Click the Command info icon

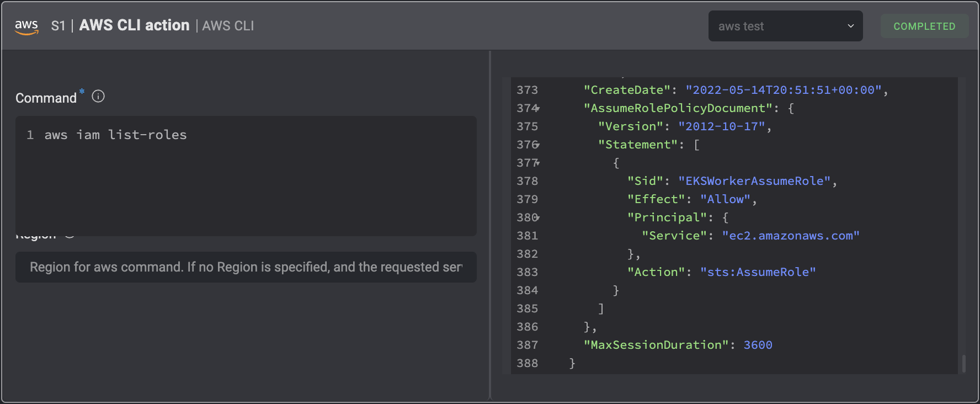click(98, 97)
